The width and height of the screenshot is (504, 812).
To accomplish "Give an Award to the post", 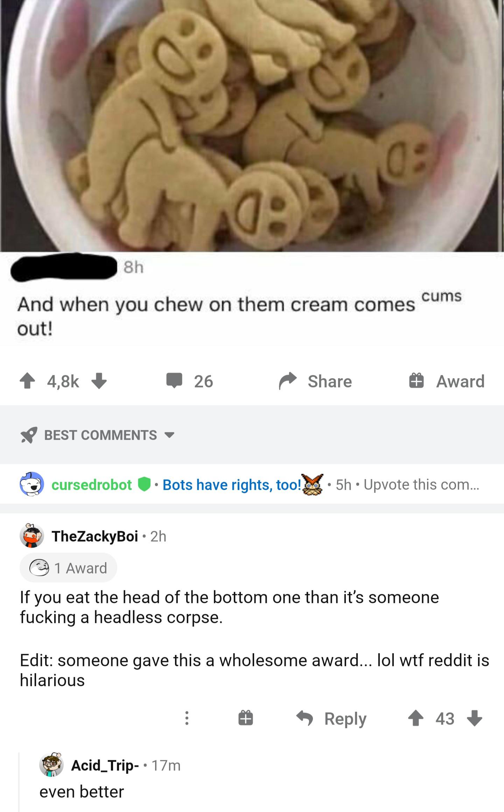I will [447, 381].
